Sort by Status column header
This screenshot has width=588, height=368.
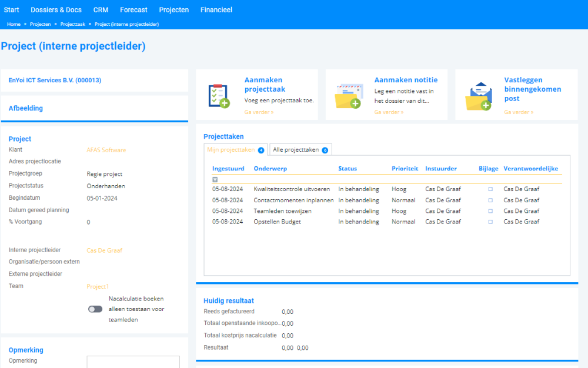tap(348, 169)
